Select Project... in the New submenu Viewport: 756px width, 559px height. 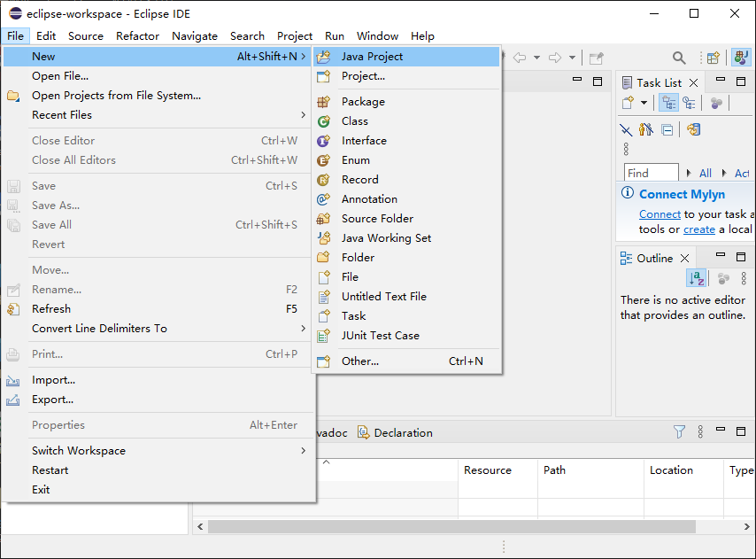(x=406, y=76)
